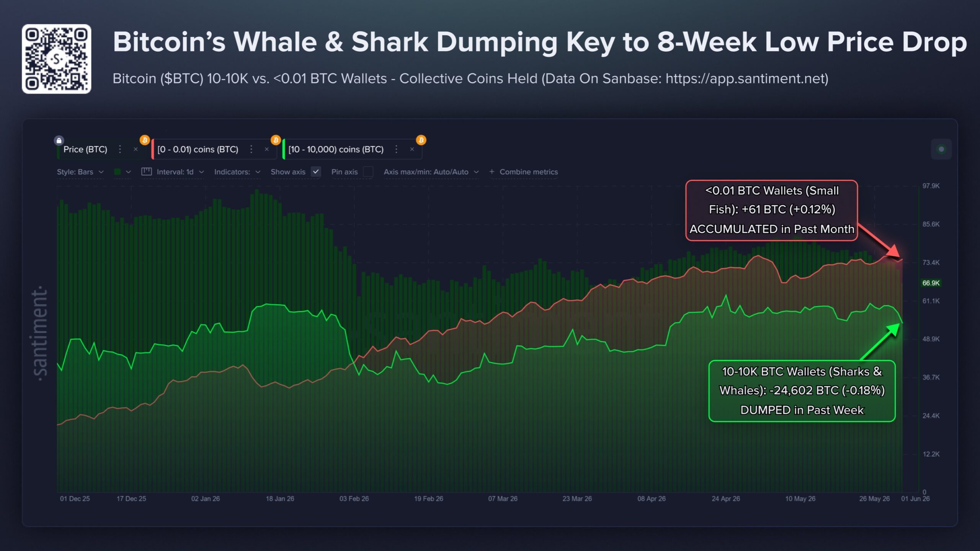The image size is (980, 551).
Task: Click the 07 Mar 26 date label
Action: tap(503, 499)
